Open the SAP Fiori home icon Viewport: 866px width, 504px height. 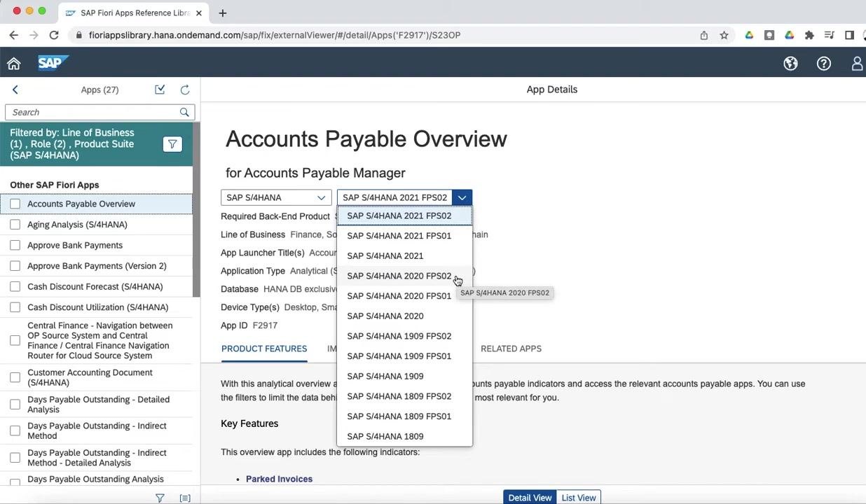point(14,64)
